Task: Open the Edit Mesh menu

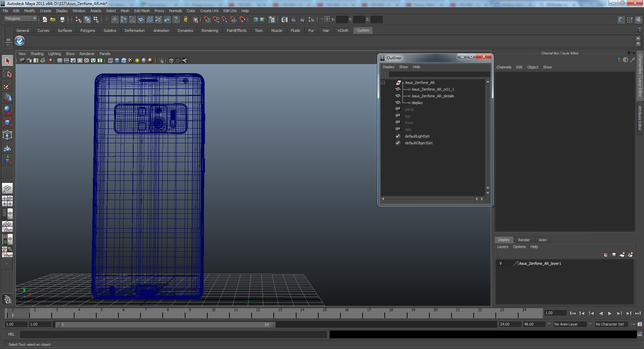Action: (x=142, y=11)
